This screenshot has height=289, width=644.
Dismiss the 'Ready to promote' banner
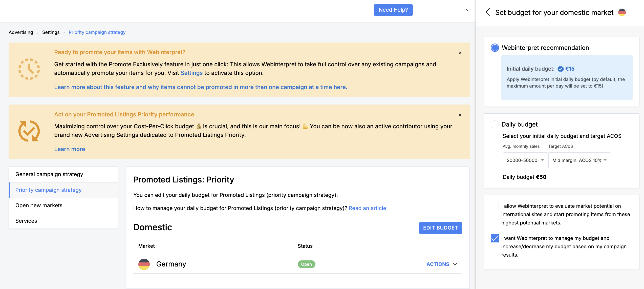pos(460,53)
